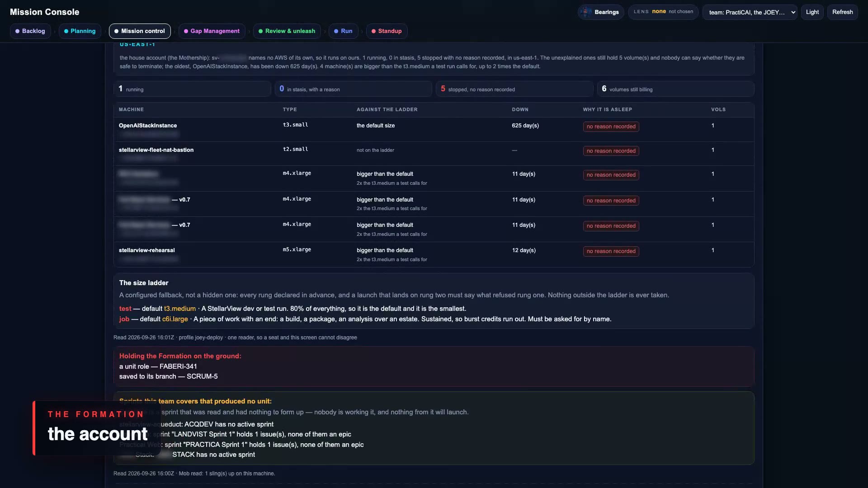Click the Bearings avatar icon
Screen dimensions: 868x488
(x=586, y=12)
